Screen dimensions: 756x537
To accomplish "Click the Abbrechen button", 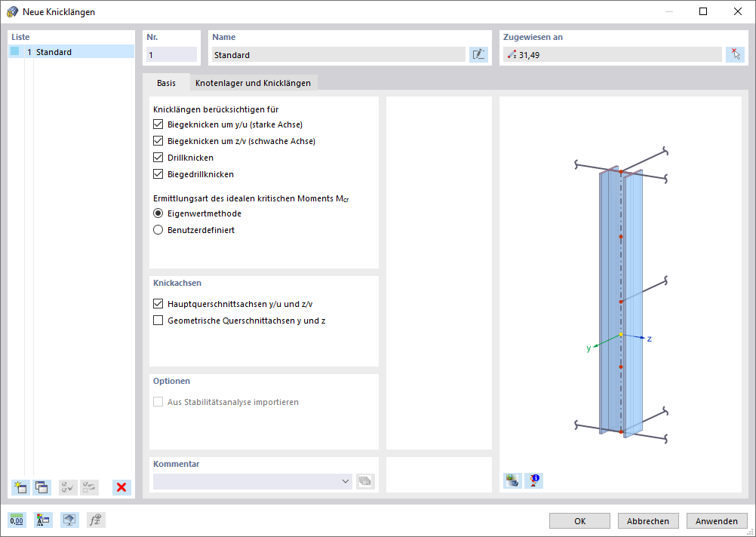I will pos(648,521).
